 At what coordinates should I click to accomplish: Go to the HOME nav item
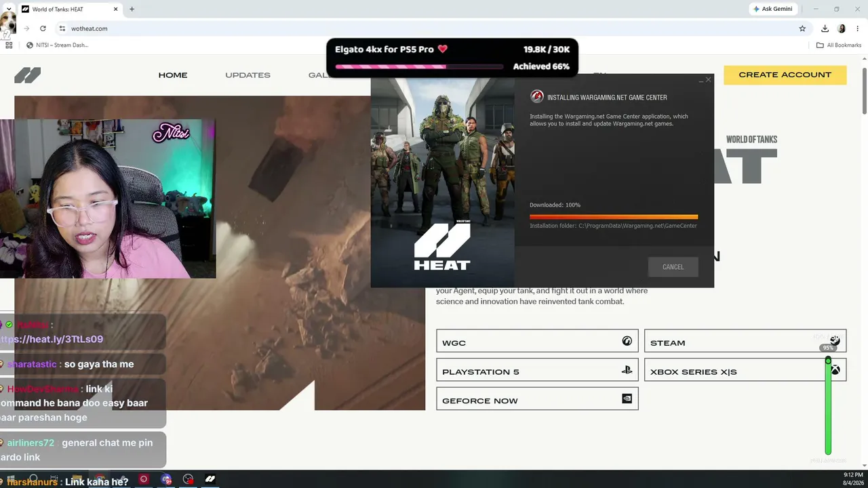tap(173, 75)
